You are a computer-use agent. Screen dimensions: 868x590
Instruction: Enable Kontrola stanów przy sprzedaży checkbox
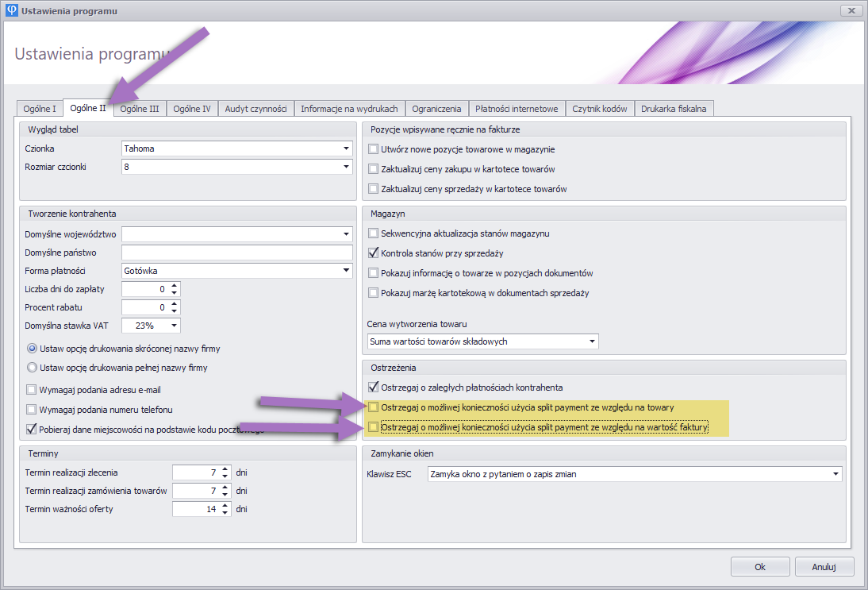pos(374,253)
